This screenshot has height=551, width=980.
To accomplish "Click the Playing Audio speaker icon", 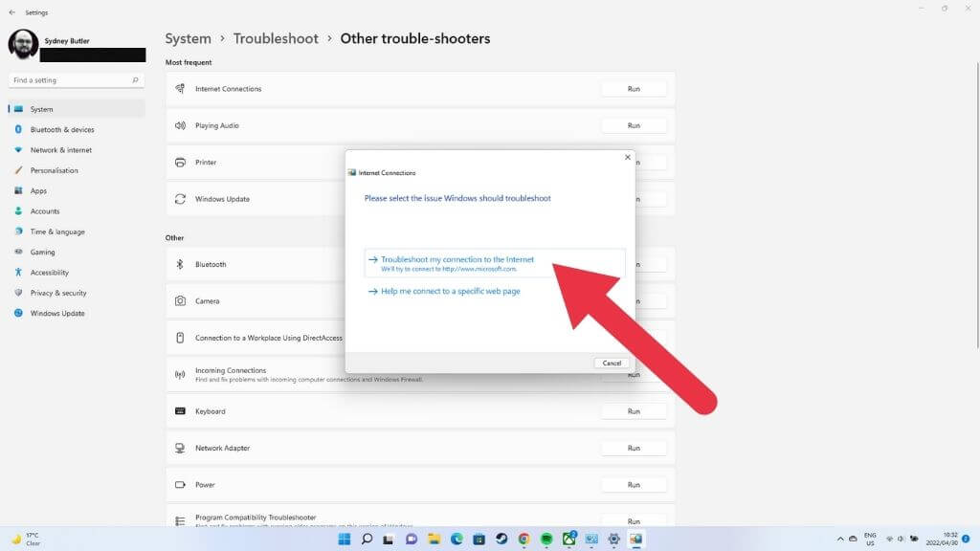I will coord(180,125).
